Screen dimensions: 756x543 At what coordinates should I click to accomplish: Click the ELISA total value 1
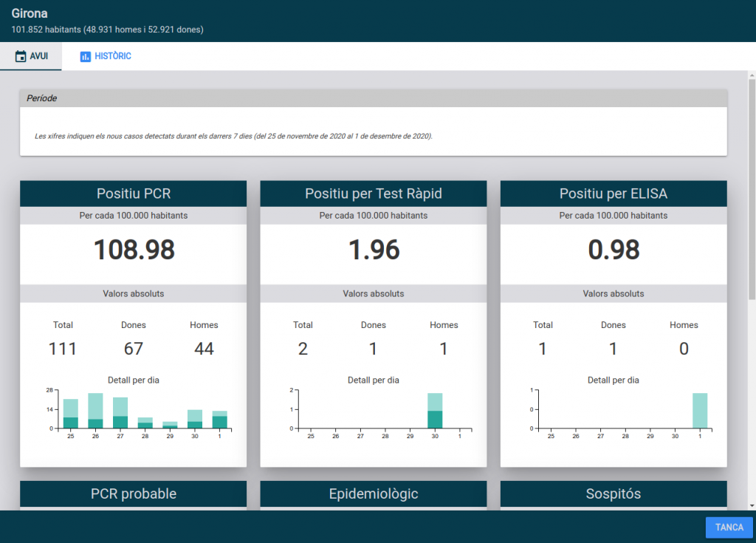(543, 349)
